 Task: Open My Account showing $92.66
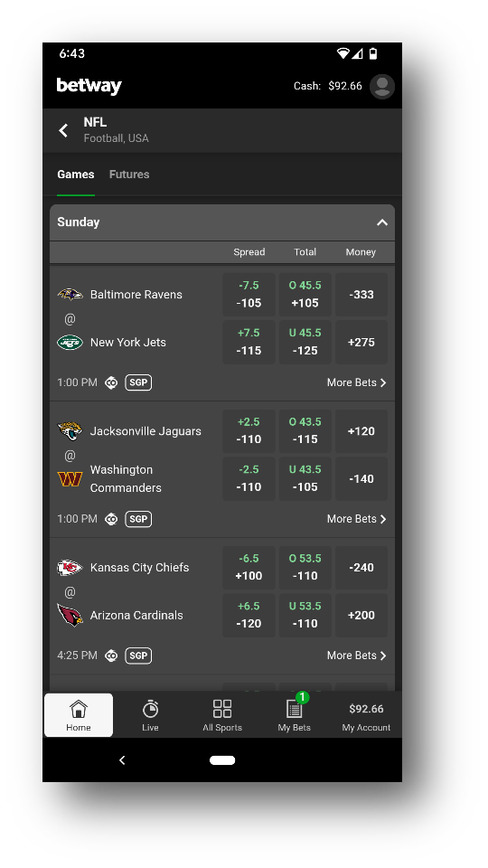coord(366,717)
